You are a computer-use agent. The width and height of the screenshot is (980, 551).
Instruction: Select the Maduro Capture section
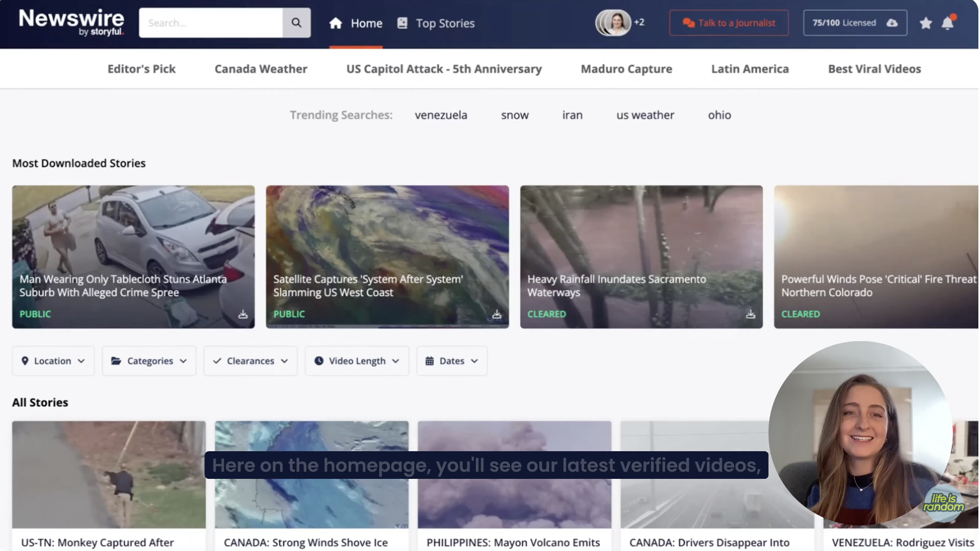(626, 69)
